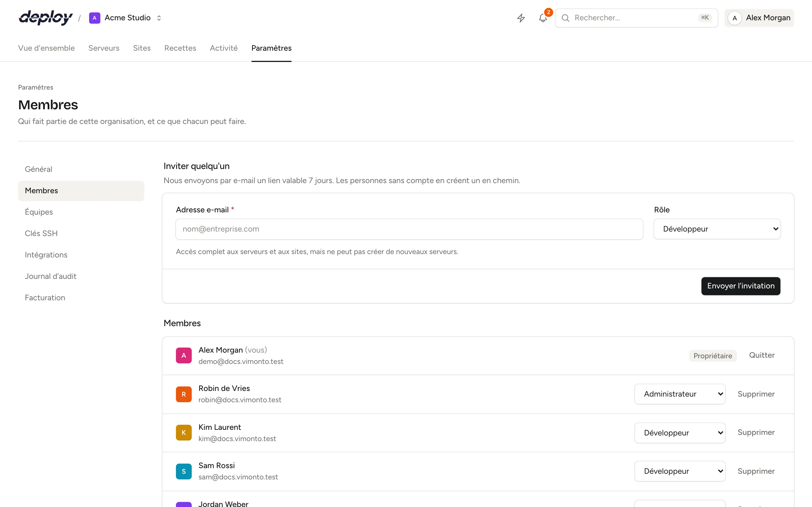Screen dimensions: 812x507
Task: Open the invitation Rôle dropdown
Action: [717, 229]
